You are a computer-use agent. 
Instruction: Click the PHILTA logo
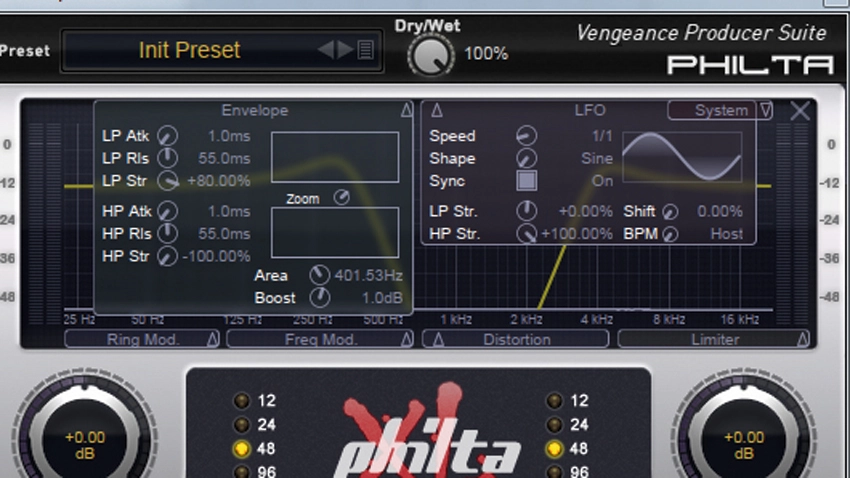point(751,65)
